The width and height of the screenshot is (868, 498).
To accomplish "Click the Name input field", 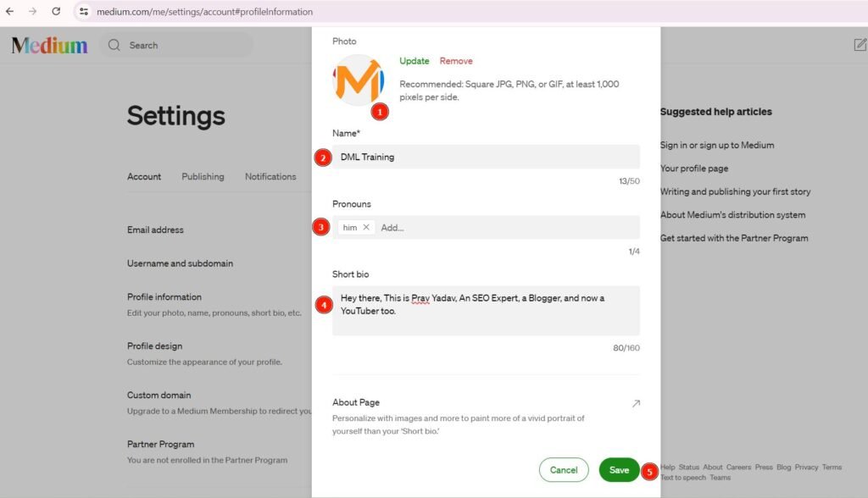I will (486, 158).
